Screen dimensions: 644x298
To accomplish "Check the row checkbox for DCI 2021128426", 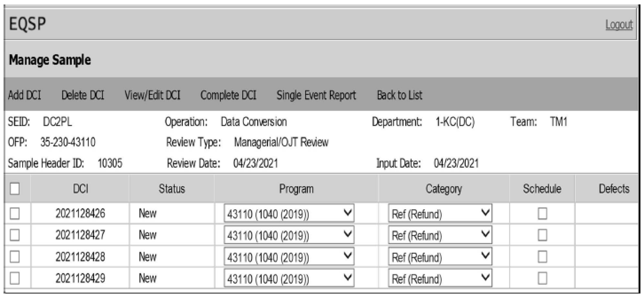I will (x=15, y=214).
